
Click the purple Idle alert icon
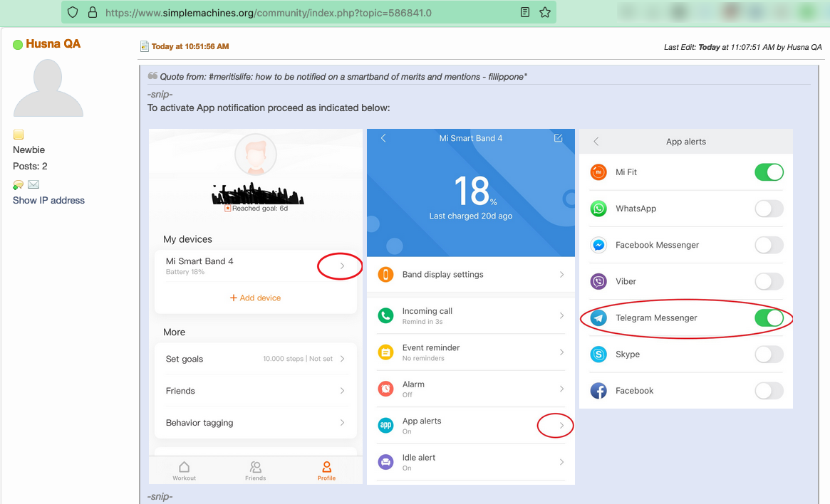coord(386,462)
